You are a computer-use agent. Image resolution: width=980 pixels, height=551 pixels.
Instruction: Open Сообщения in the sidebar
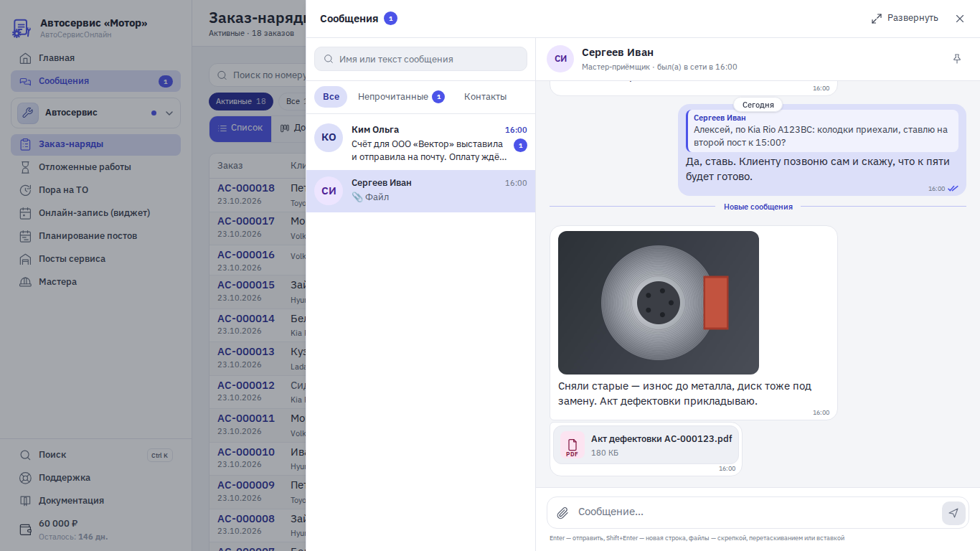(95, 81)
